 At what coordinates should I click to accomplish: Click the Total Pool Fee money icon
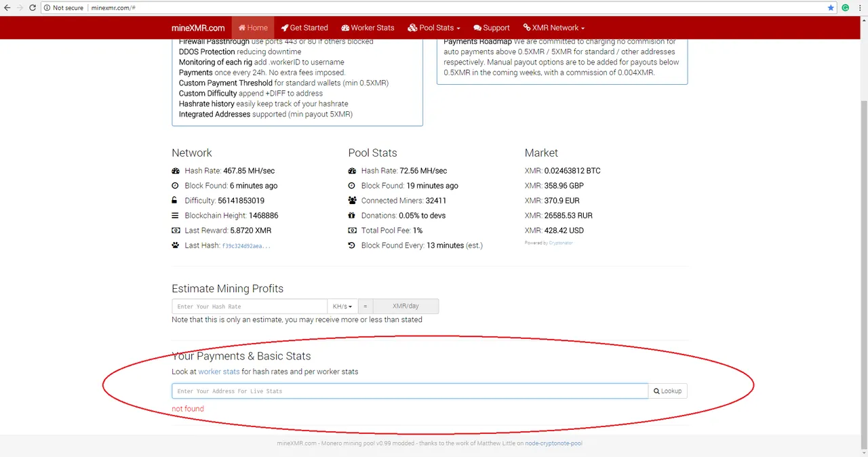coord(352,231)
